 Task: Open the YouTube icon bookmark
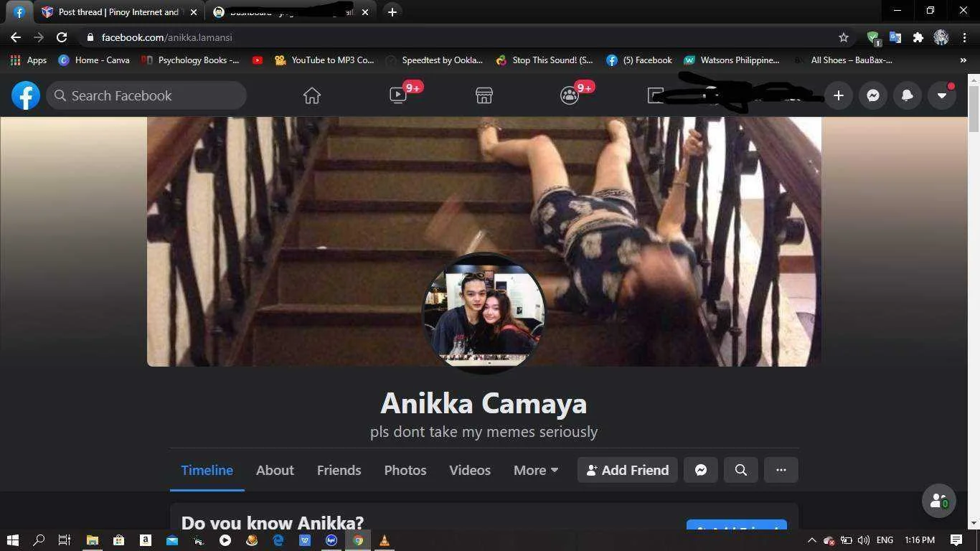pos(258,60)
